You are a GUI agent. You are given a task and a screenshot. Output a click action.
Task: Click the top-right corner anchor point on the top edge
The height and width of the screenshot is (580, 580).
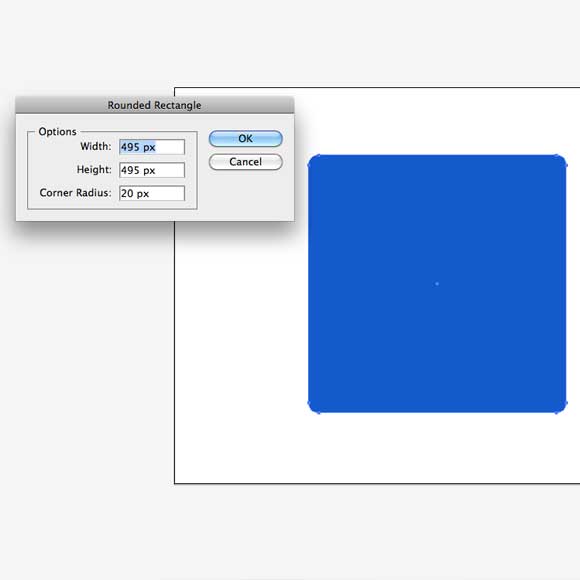coord(556,156)
